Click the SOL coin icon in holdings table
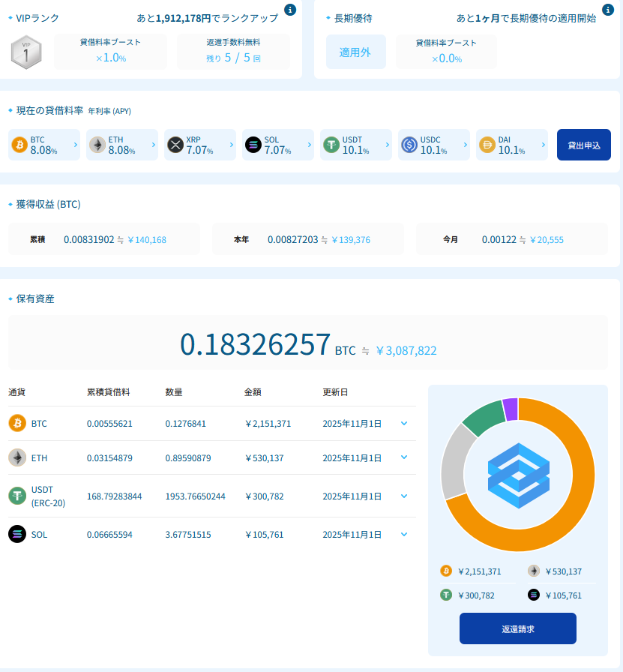Viewport: 623px width, 672px height. pyautogui.click(x=16, y=534)
